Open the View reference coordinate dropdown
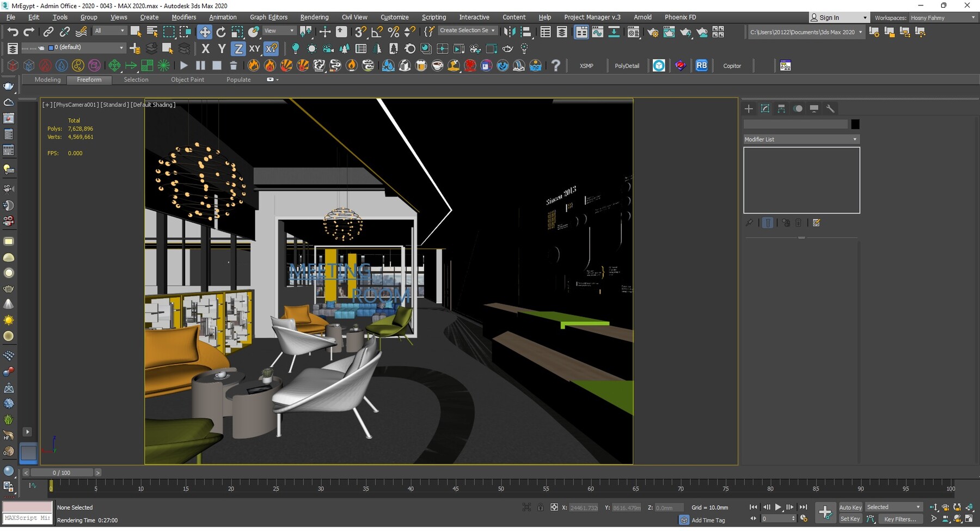The height and width of the screenshot is (531, 980). point(279,30)
